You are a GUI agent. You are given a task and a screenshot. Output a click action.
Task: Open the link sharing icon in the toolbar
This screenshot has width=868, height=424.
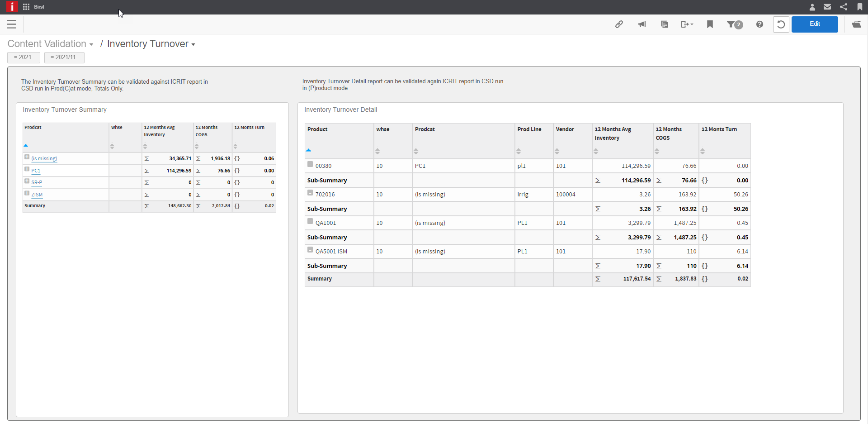click(x=619, y=24)
